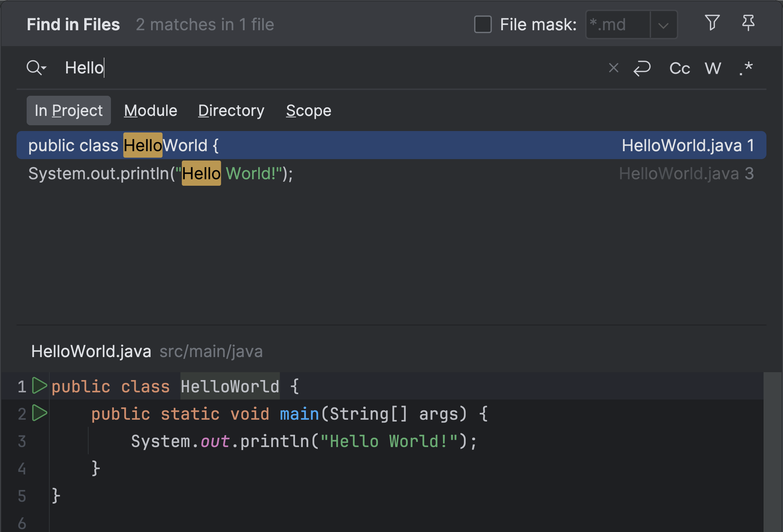Click the new line search icon

pos(642,68)
